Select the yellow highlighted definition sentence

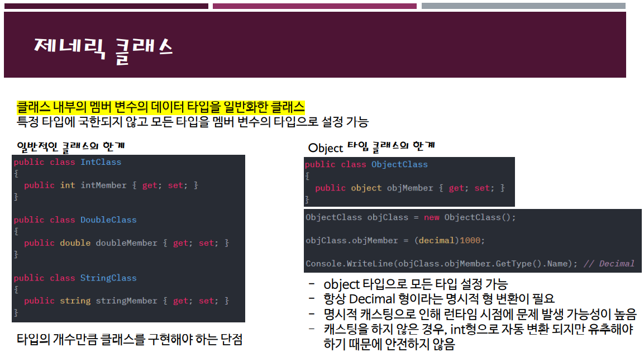(161, 107)
